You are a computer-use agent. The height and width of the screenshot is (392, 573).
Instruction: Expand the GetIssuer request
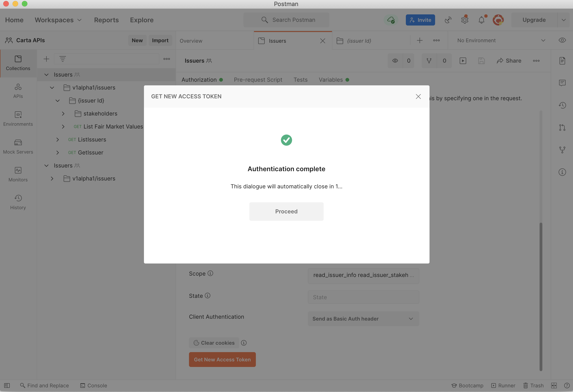[57, 153]
